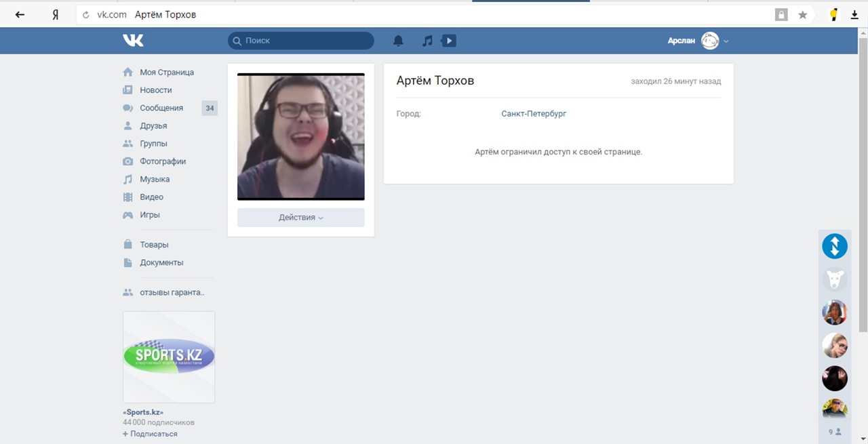Reload the page with refresh icon
This screenshot has height=444, width=868.
[86, 14]
